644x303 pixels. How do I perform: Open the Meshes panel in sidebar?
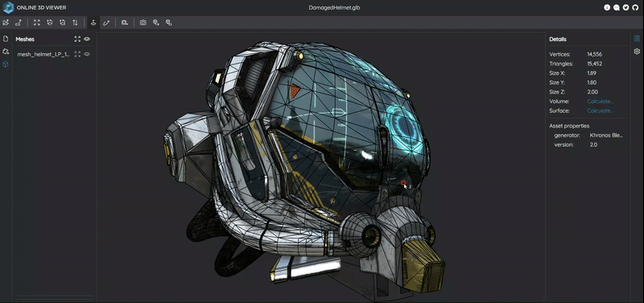pyautogui.click(x=6, y=64)
